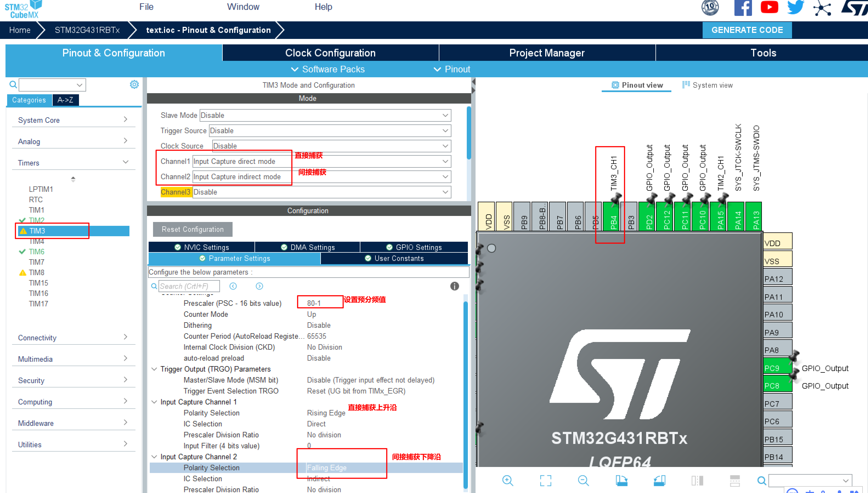The image size is (868, 493).
Task: Rotate chip counter-clockwise icon
Action: point(659,480)
